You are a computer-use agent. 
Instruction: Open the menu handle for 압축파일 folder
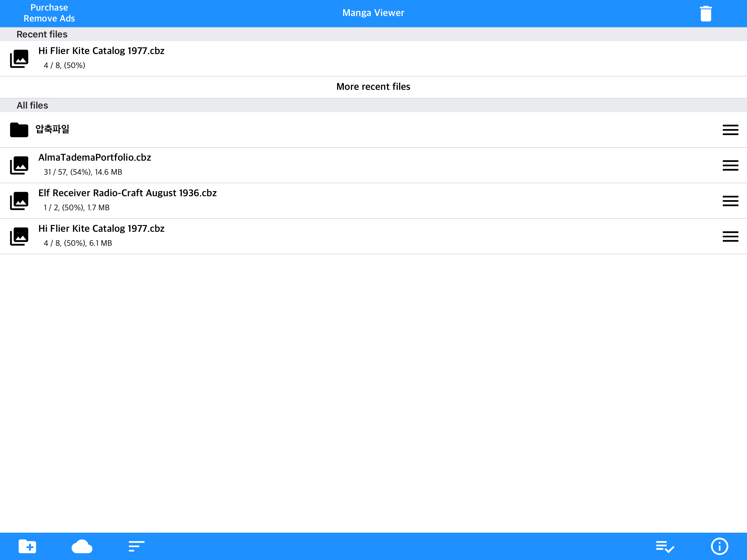[730, 130]
